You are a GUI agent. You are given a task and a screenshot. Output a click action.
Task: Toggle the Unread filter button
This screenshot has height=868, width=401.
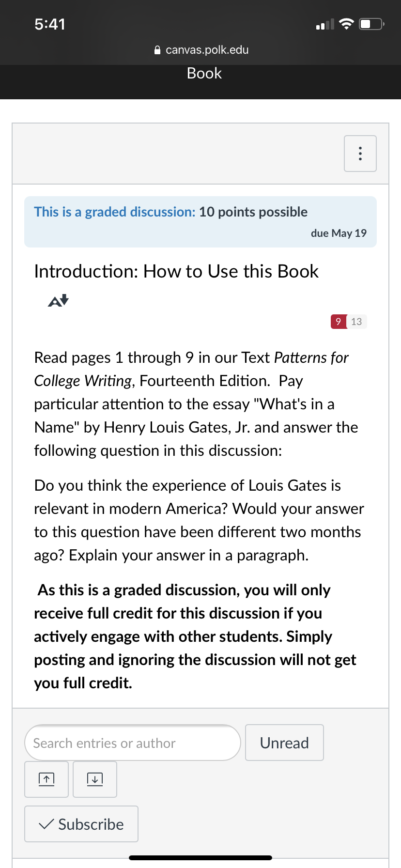pos(284,743)
